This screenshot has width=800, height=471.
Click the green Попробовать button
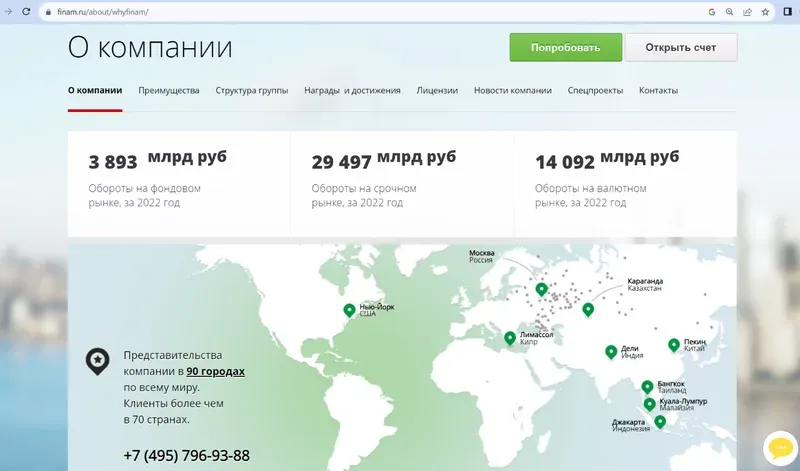[x=566, y=47]
